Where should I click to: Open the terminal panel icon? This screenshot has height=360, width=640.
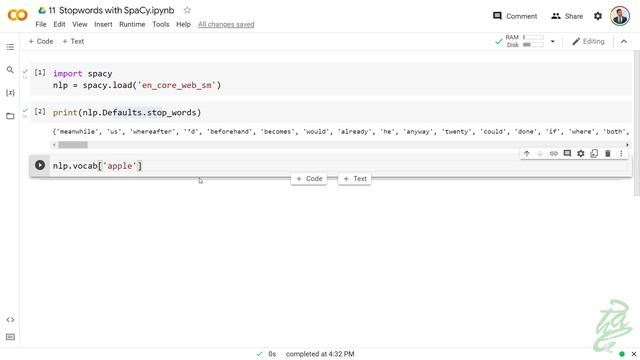coord(10,337)
